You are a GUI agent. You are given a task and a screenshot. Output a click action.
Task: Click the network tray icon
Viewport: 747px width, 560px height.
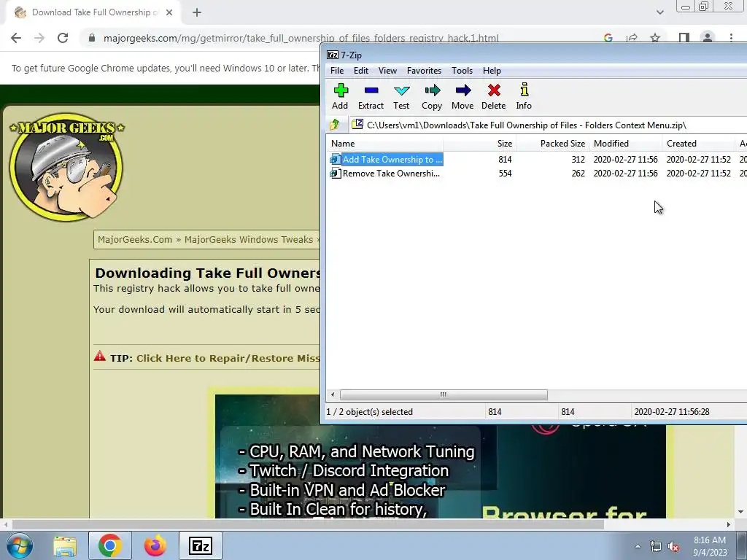(656, 547)
